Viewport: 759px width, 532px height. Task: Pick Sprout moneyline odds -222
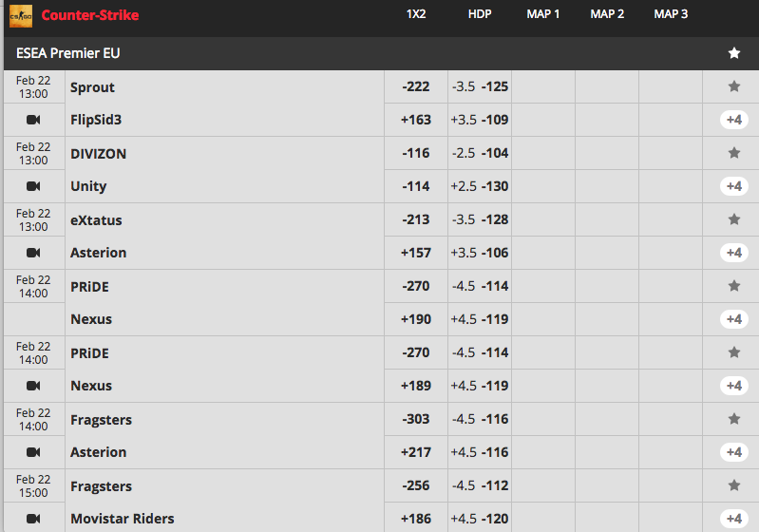pyautogui.click(x=416, y=86)
